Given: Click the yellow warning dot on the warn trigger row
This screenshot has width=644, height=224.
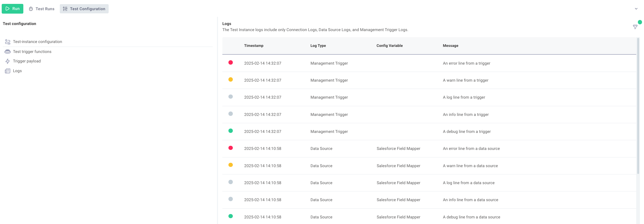Looking at the screenshot, I should click(231, 80).
